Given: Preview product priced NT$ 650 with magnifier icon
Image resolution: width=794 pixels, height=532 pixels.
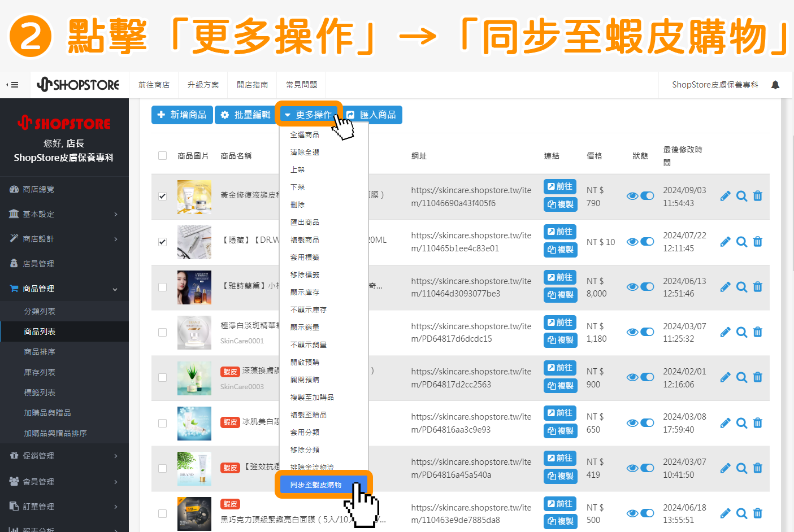Looking at the screenshot, I should tap(742, 423).
